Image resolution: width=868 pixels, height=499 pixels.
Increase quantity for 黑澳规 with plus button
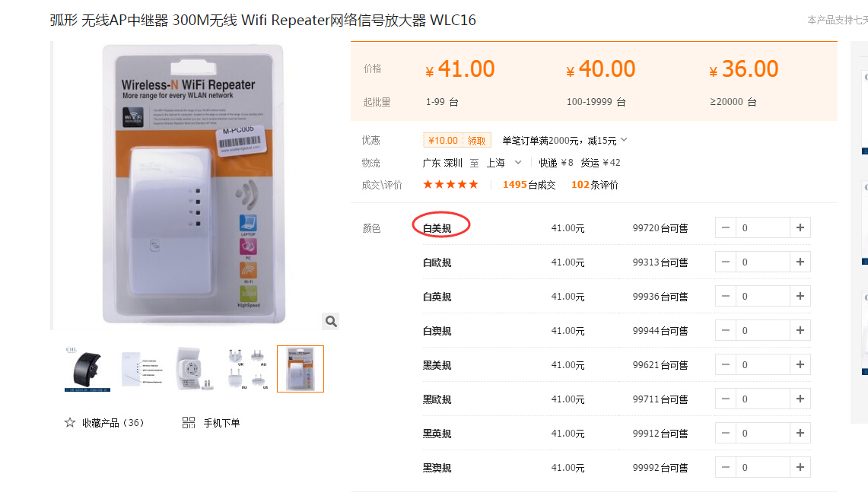(x=800, y=467)
